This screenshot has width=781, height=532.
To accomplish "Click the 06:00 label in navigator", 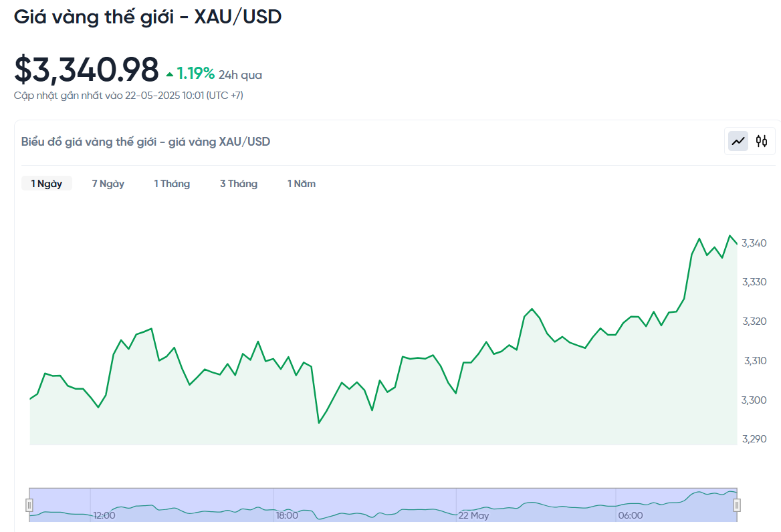I will click(x=631, y=515).
